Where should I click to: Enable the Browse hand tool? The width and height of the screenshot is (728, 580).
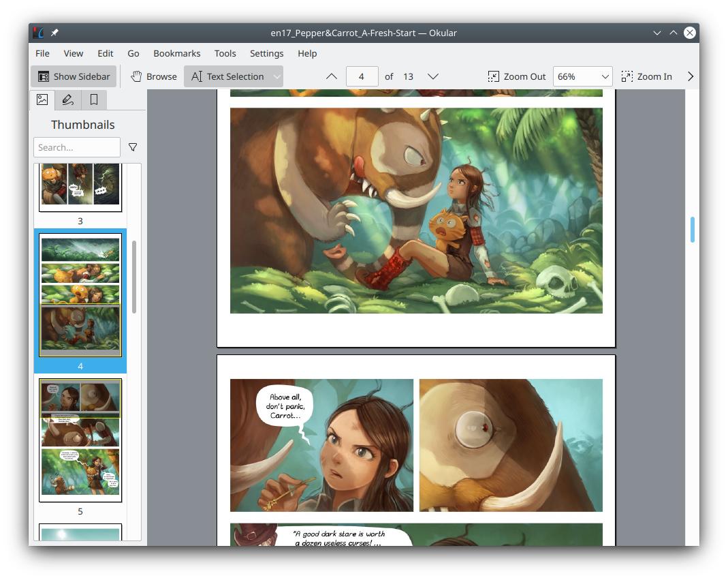point(154,76)
